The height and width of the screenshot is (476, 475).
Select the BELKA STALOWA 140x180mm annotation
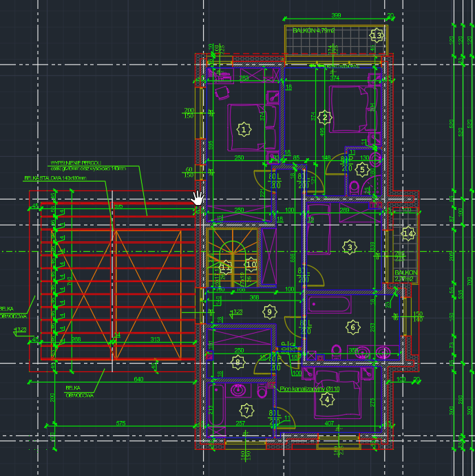pos(55,178)
